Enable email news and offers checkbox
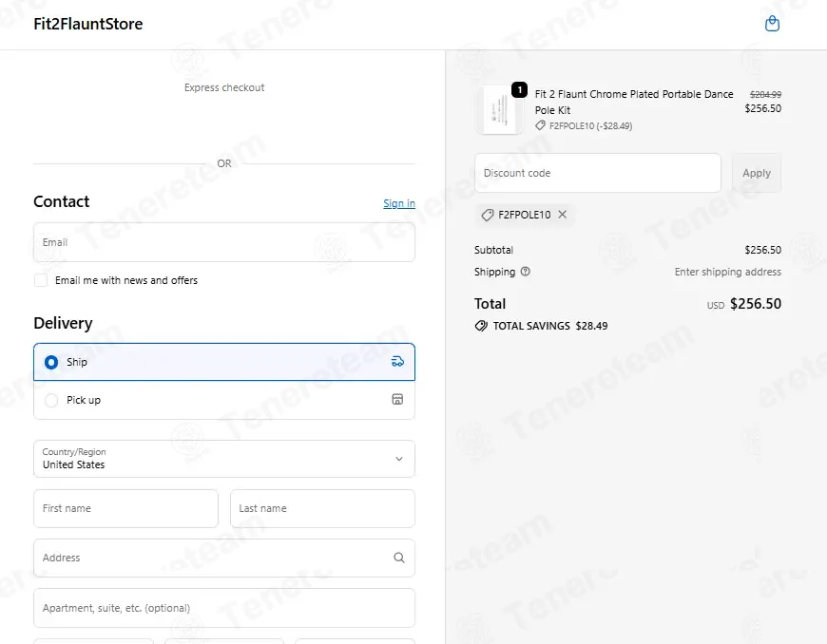827x644 pixels. coord(41,280)
